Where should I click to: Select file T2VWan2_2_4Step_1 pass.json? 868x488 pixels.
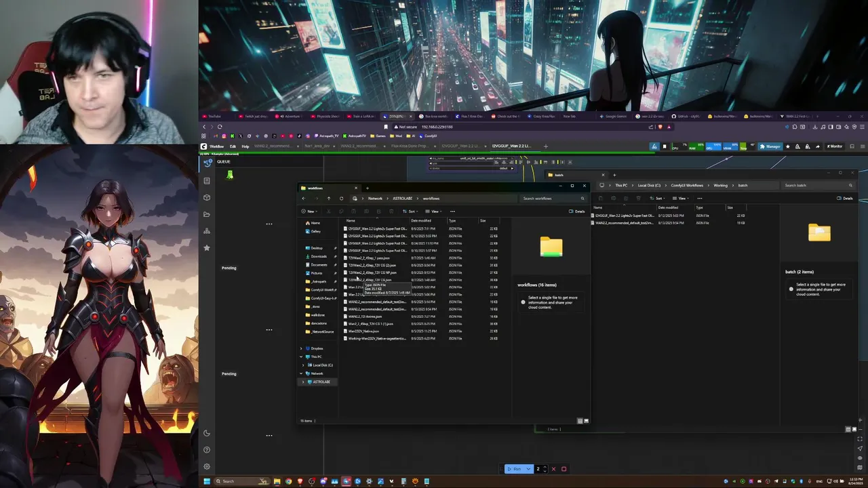pyautogui.click(x=370, y=258)
